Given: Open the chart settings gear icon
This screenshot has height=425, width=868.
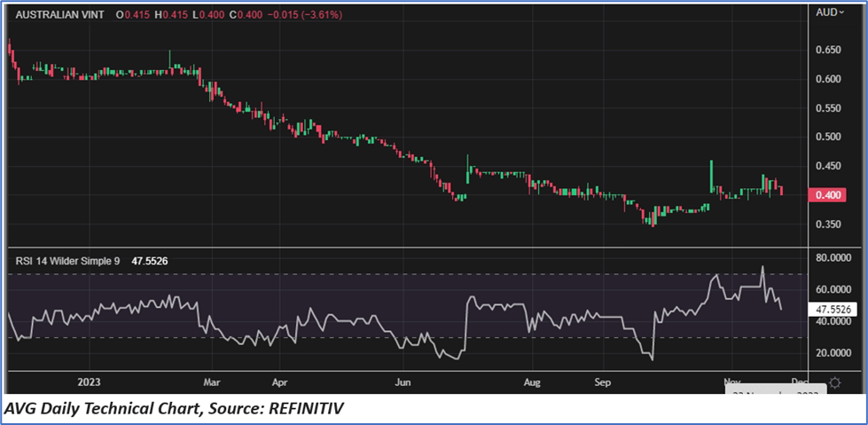Looking at the screenshot, I should [x=834, y=382].
